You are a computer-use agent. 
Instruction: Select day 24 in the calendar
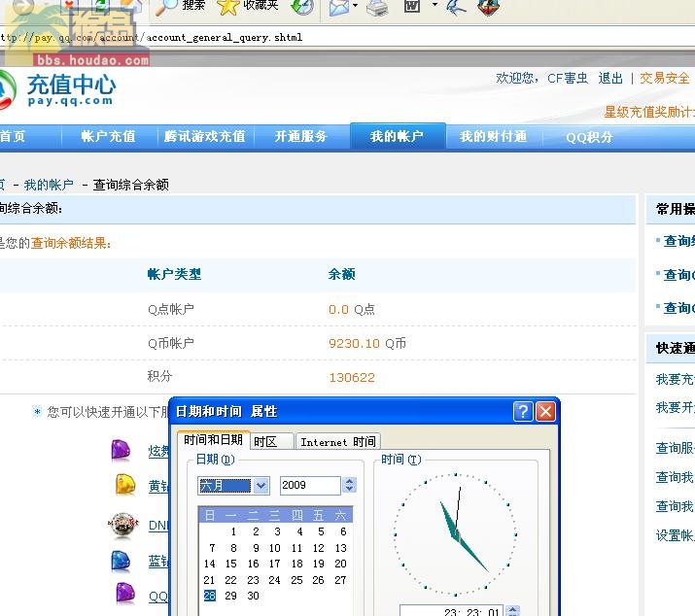coord(274,580)
